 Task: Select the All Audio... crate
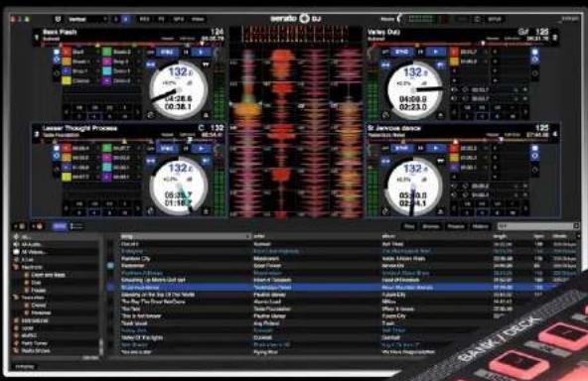[57, 244]
